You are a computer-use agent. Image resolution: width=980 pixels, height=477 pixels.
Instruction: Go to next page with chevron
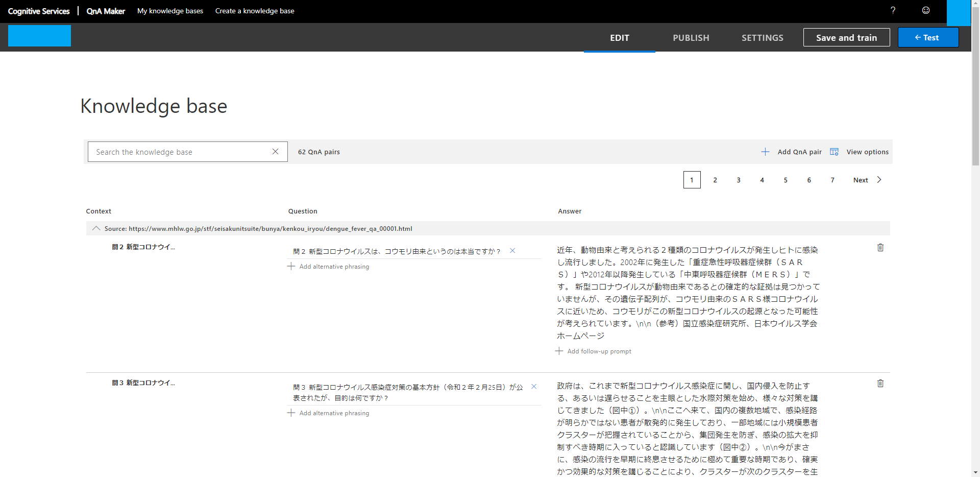[x=879, y=180]
